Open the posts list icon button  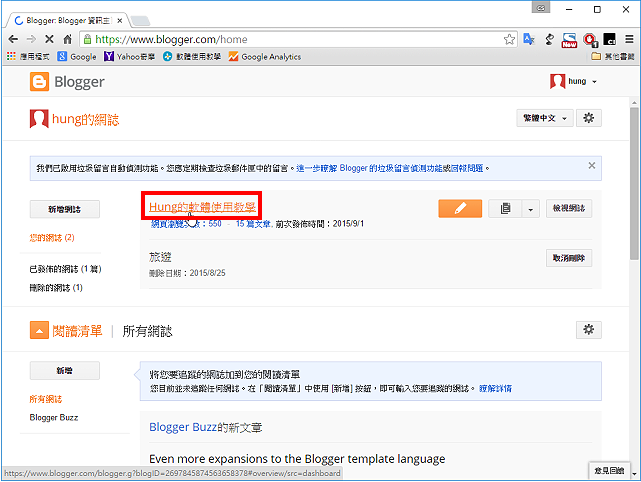point(505,208)
